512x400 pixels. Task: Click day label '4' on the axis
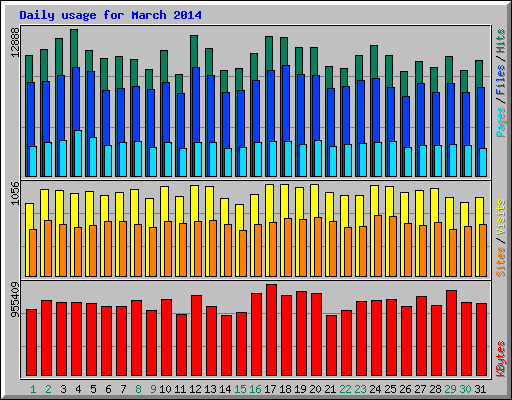click(78, 389)
